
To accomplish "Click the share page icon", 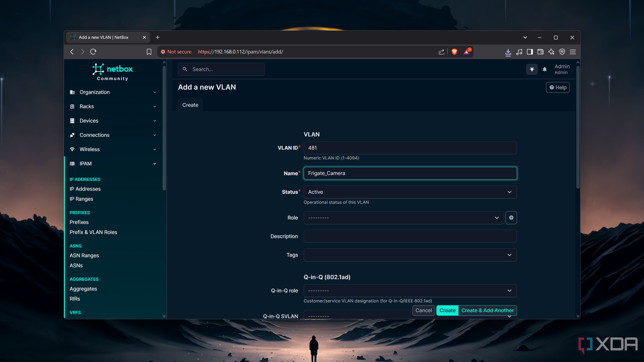I will point(442,52).
